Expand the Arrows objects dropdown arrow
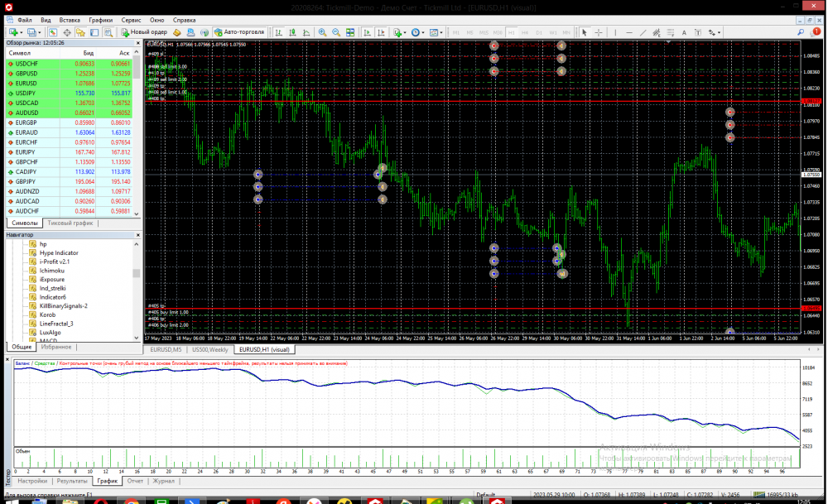 [720, 32]
